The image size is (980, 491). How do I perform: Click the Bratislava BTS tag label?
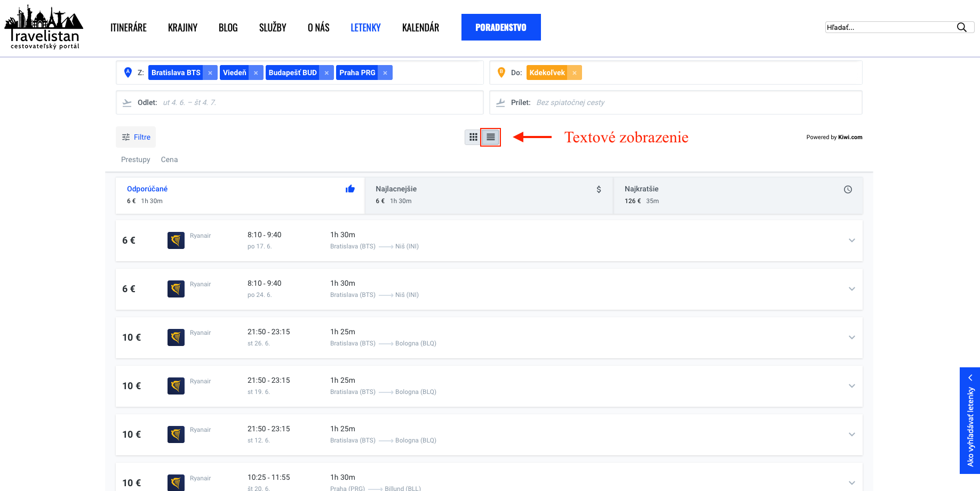(176, 73)
